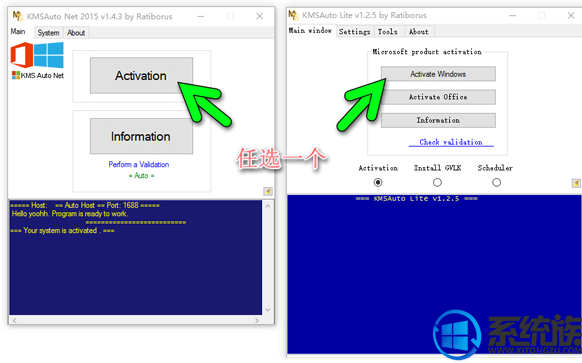This screenshot has height=363, width=582.
Task: Click scroll down arrow in KMSAuto Net log
Action: tap(268, 310)
